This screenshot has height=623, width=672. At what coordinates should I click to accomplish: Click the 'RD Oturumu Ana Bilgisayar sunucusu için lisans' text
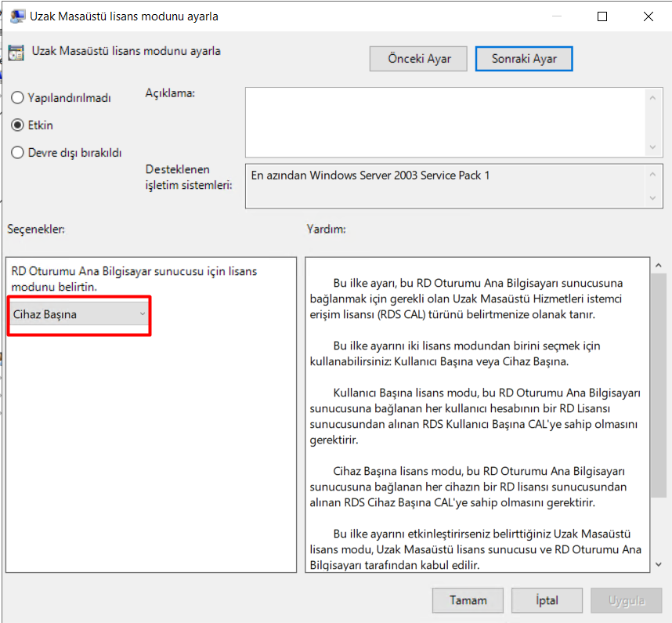pyautogui.click(x=134, y=271)
